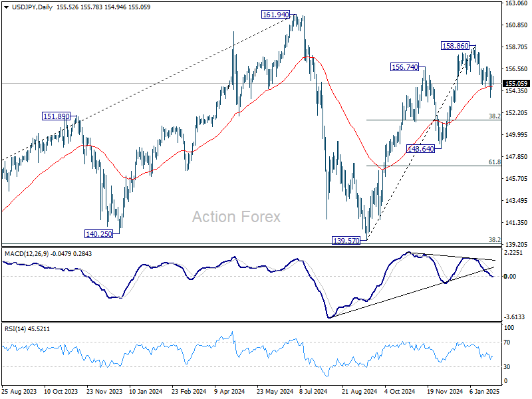Click the MACD 0.00 axis value
The image size is (532, 399).
click(x=512, y=276)
